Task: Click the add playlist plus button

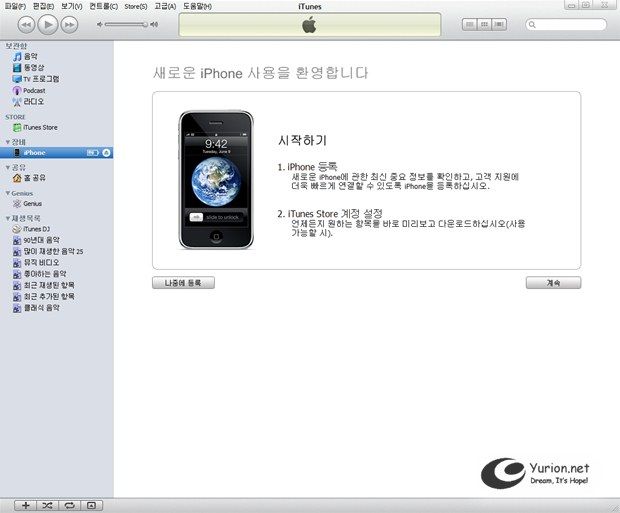Action: tap(26, 505)
